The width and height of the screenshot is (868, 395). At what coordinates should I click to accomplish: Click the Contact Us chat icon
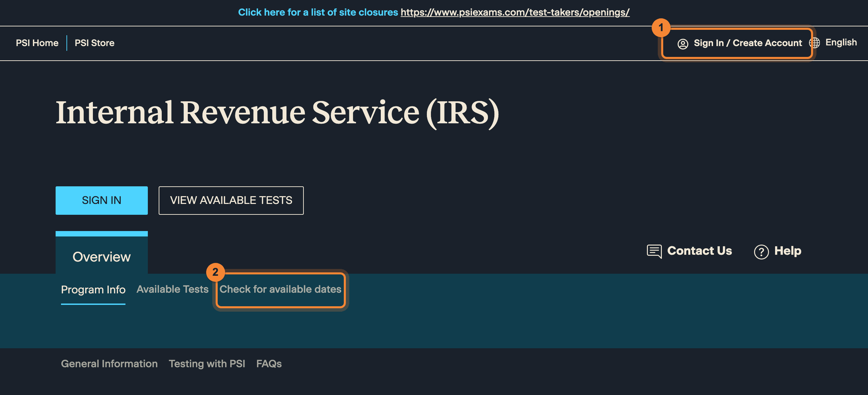[x=654, y=251]
